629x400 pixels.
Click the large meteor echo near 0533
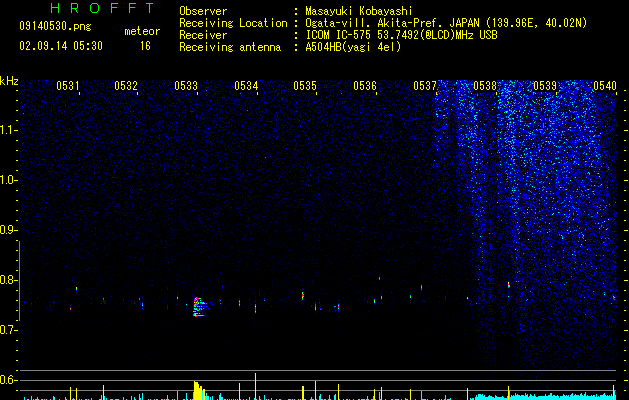[x=199, y=307]
